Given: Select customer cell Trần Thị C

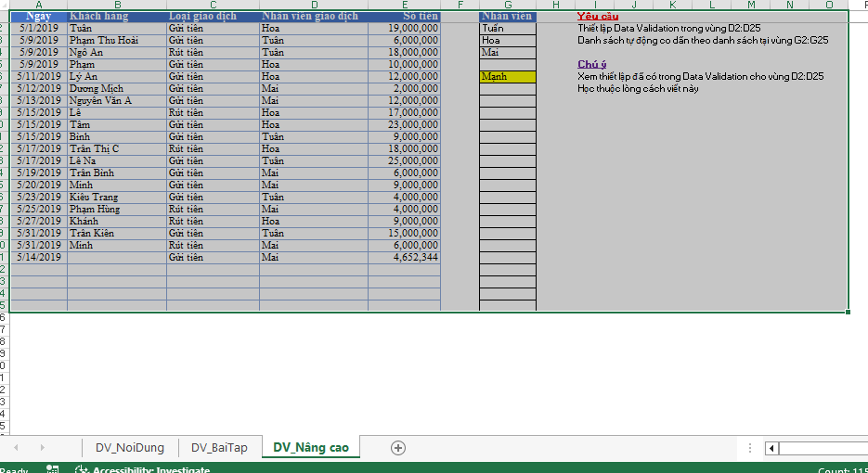Looking at the screenshot, I should pyautogui.click(x=117, y=148).
